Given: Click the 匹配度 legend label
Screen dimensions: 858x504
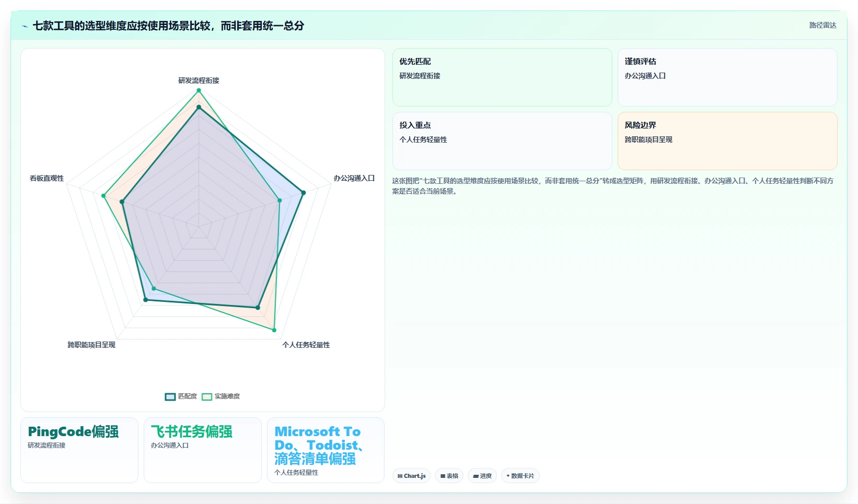Looking at the screenshot, I should pyautogui.click(x=188, y=397).
